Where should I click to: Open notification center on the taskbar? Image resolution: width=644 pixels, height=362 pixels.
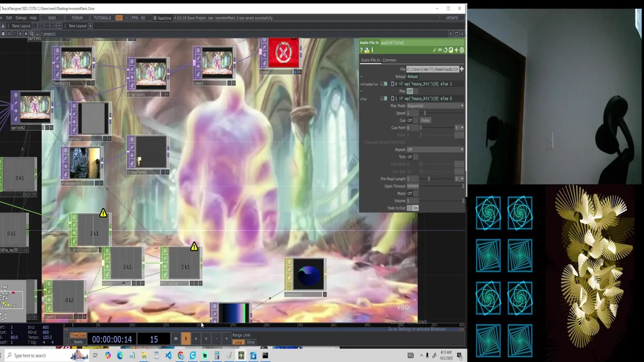(459, 355)
